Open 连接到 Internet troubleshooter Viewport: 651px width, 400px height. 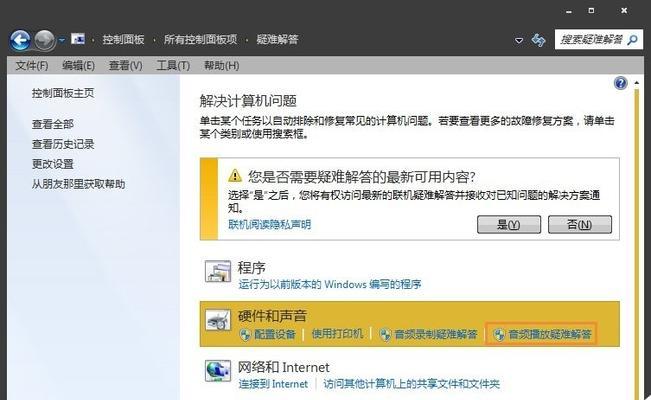pyautogui.click(x=273, y=384)
